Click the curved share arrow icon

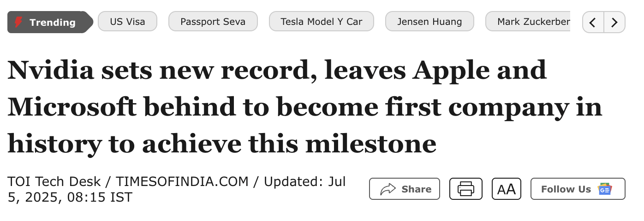[388, 189]
